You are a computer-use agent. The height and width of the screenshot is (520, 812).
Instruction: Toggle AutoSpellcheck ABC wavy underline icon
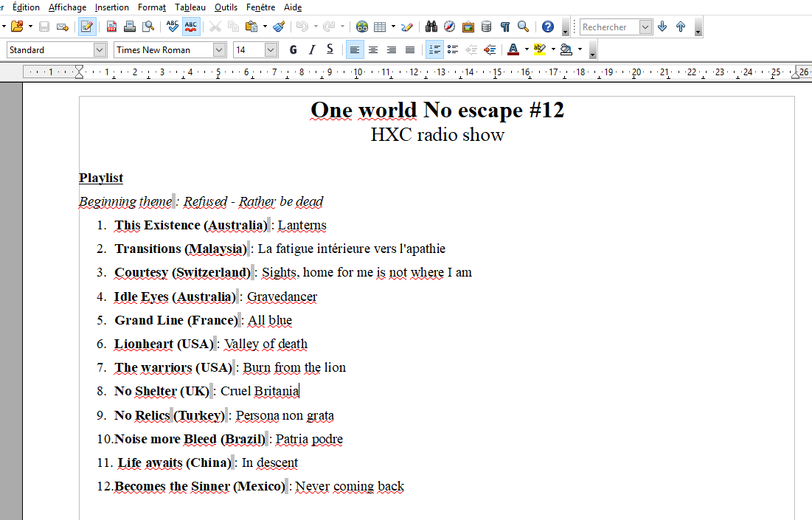tap(191, 27)
